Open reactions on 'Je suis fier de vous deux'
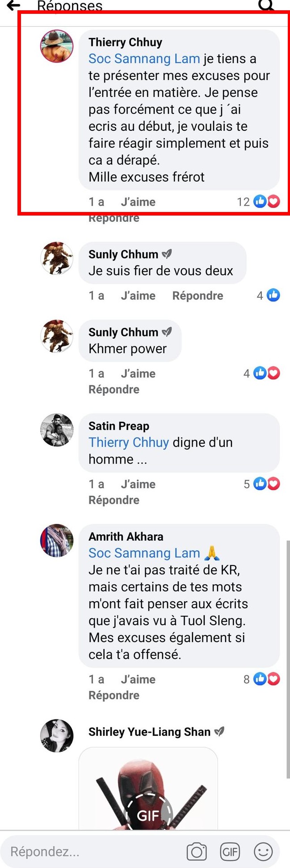290x868 pixels. pyautogui.click(x=268, y=295)
